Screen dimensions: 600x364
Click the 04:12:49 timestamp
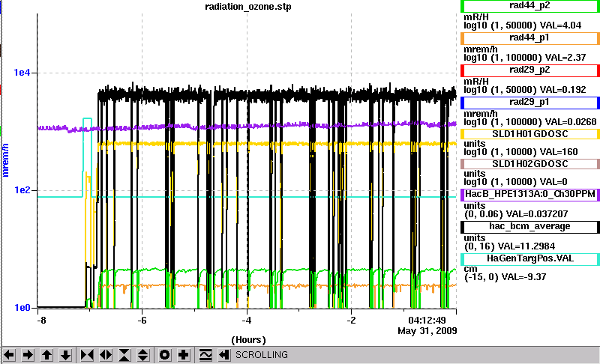427,320
